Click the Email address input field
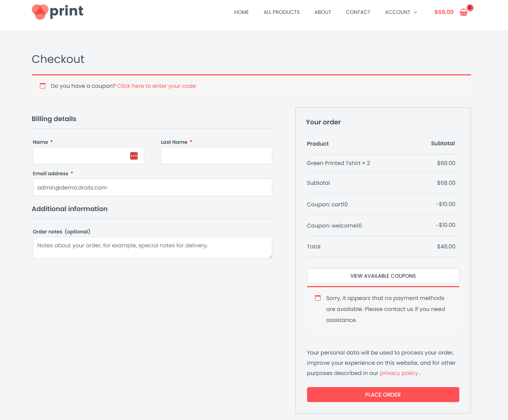Screen dimensions: 508x420 click(x=152, y=187)
